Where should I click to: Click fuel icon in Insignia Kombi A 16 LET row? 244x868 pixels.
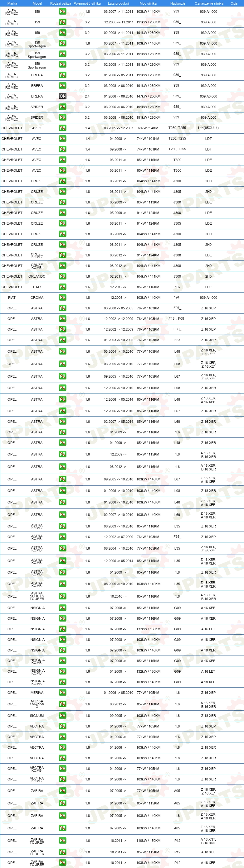coord(62,671)
